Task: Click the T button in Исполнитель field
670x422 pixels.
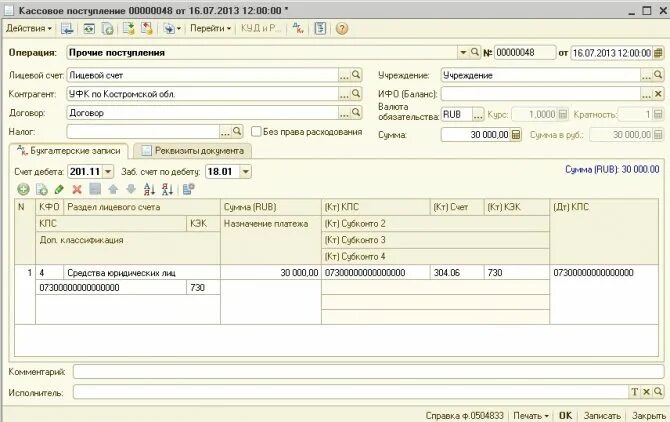Action: click(x=635, y=392)
